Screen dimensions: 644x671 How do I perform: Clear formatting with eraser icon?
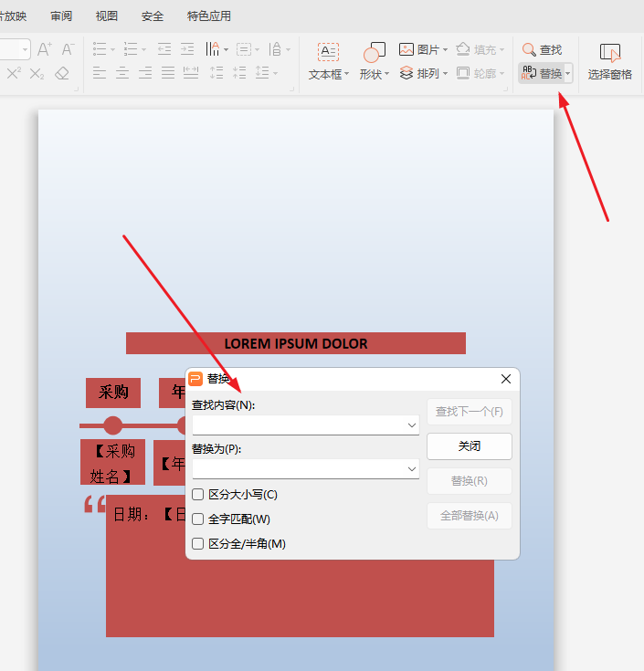(x=62, y=73)
